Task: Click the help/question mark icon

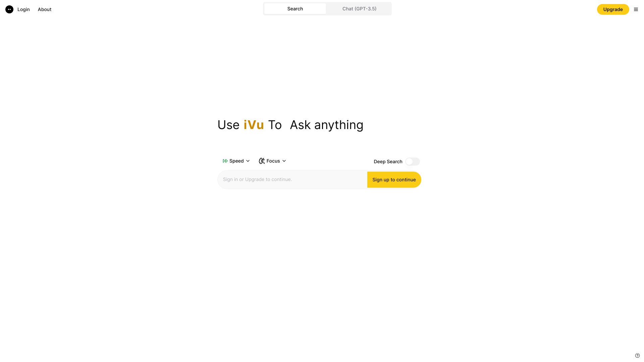Action: pyautogui.click(x=637, y=355)
